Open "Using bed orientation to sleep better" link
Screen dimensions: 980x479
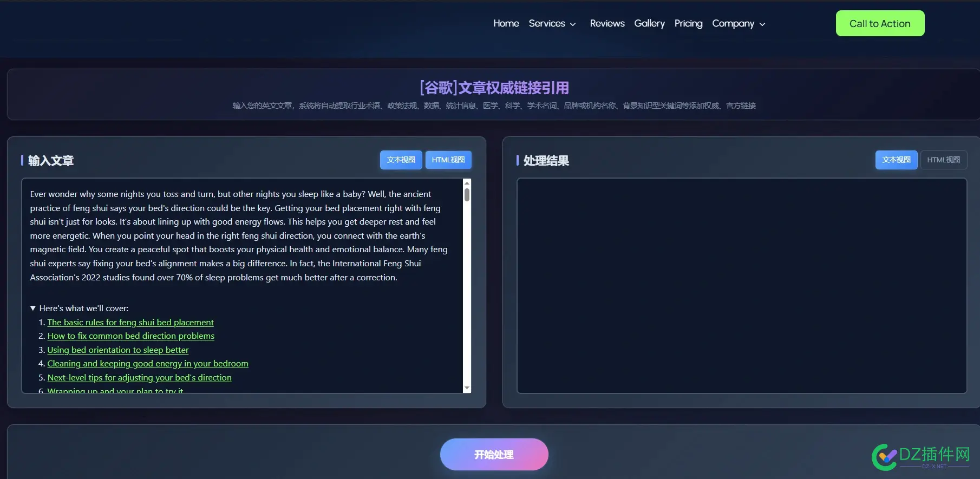(x=118, y=350)
